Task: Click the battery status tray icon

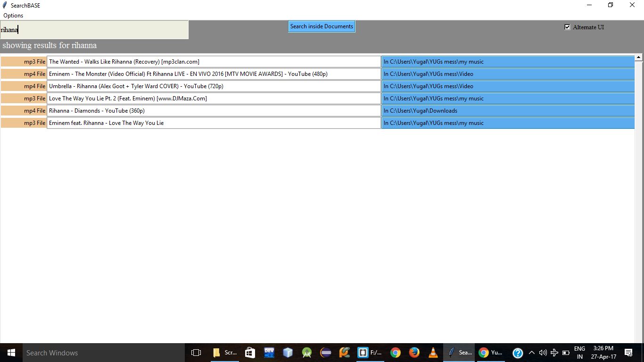Action: (566, 353)
